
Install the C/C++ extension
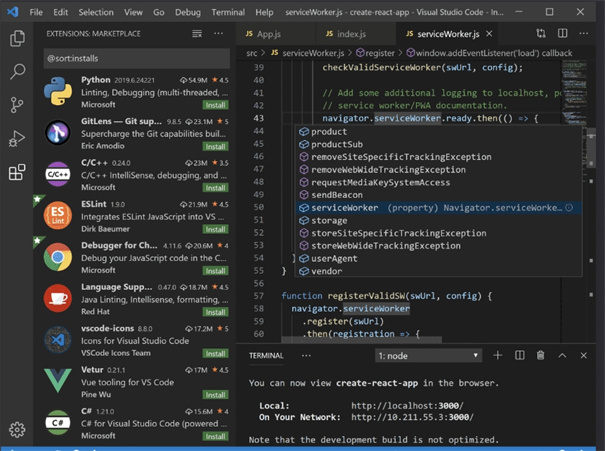coord(215,187)
